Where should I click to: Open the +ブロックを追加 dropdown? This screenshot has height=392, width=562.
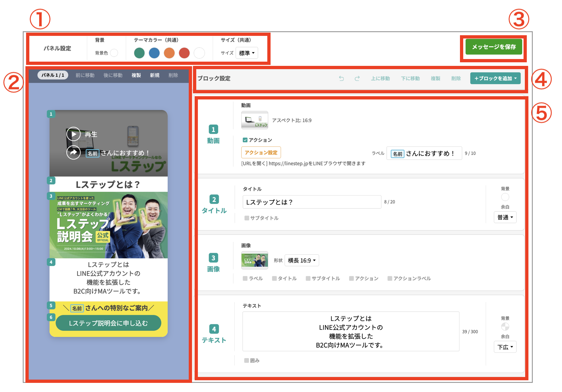pyautogui.click(x=495, y=78)
